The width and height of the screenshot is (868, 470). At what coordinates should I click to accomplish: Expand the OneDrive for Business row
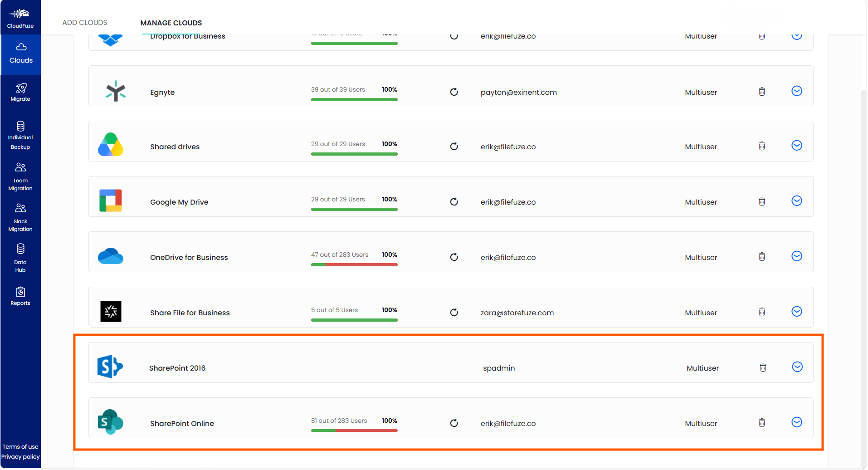point(797,256)
